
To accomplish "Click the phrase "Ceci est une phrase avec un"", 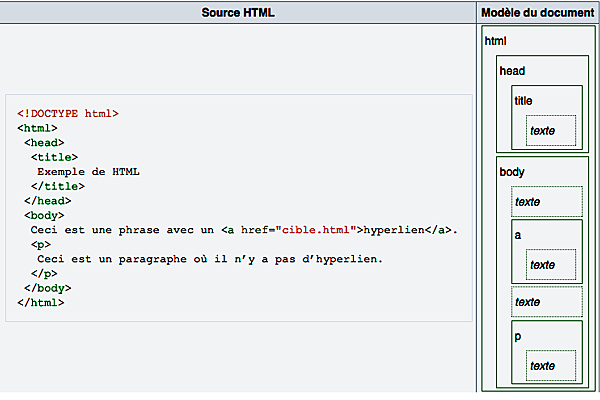I will click(122, 230).
